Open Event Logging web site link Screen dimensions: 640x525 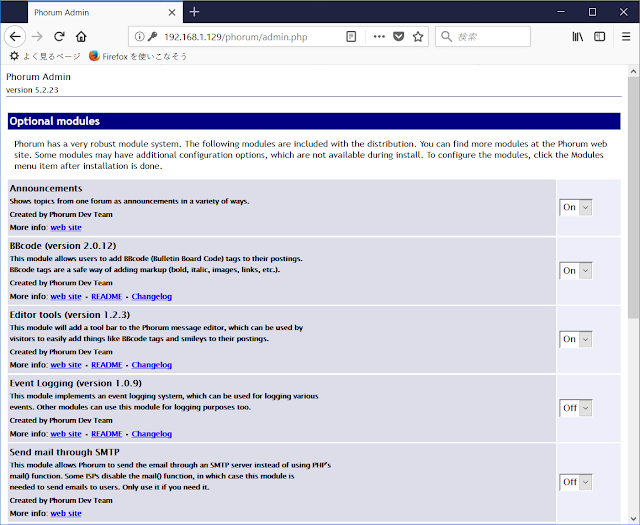click(66, 434)
